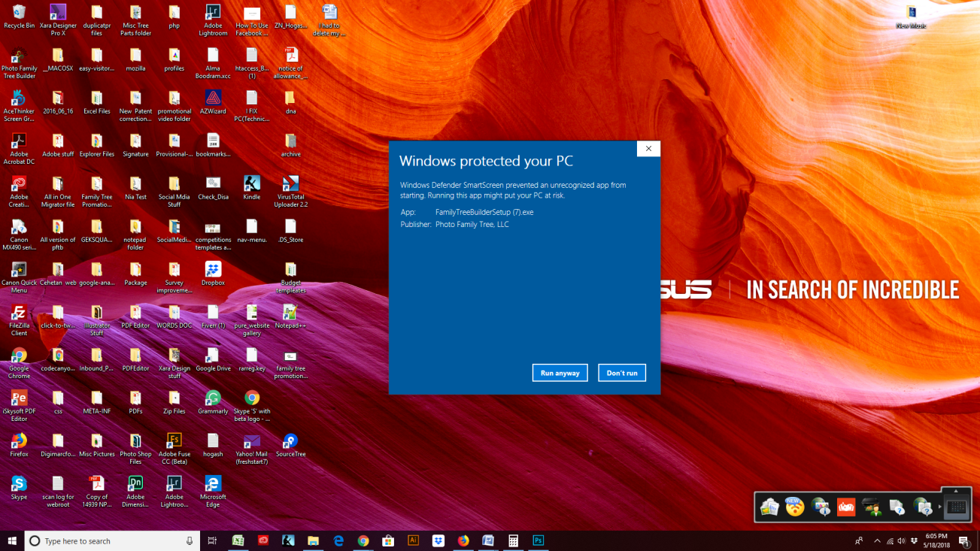
Task: Open the People tray icon
Action: coord(859,540)
